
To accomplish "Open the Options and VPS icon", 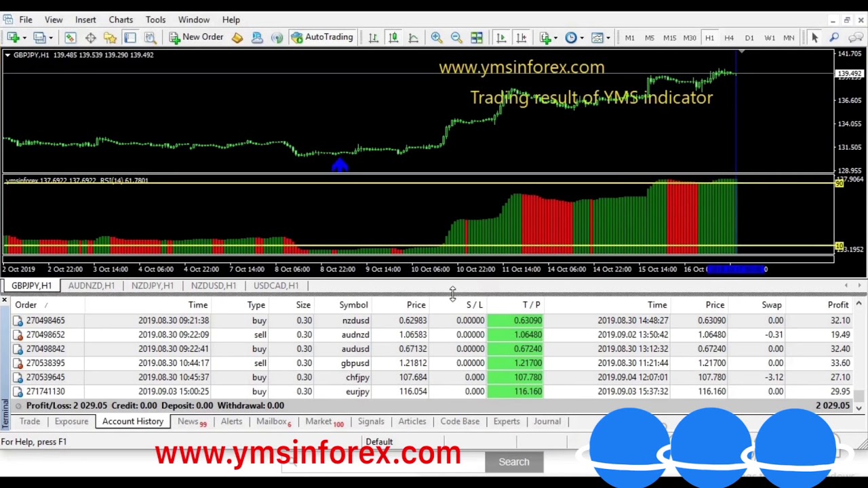I will pyautogui.click(x=257, y=37).
